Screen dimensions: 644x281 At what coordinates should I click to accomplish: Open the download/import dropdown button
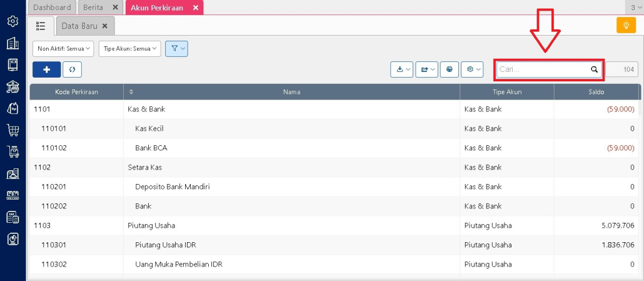tap(401, 69)
